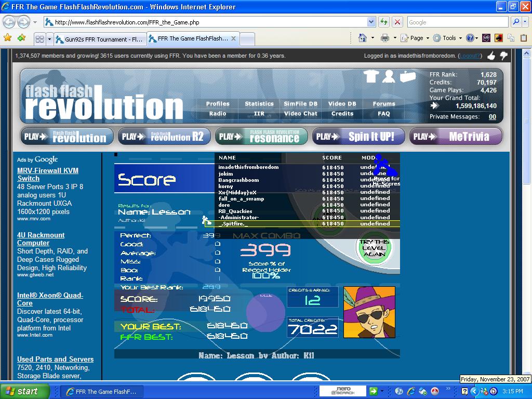532x399 pixels.
Task: Click the mailbox messages icon
Action: click(x=407, y=76)
